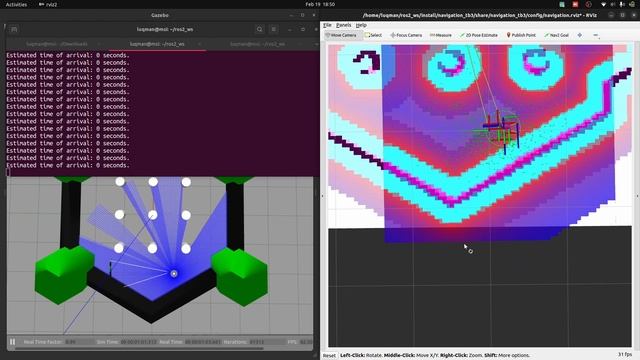The height and width of the screenshot is (360, 640).
Task: Open the Panels menu in RViz
Action: pyautogui.click(x=343, y=25)
